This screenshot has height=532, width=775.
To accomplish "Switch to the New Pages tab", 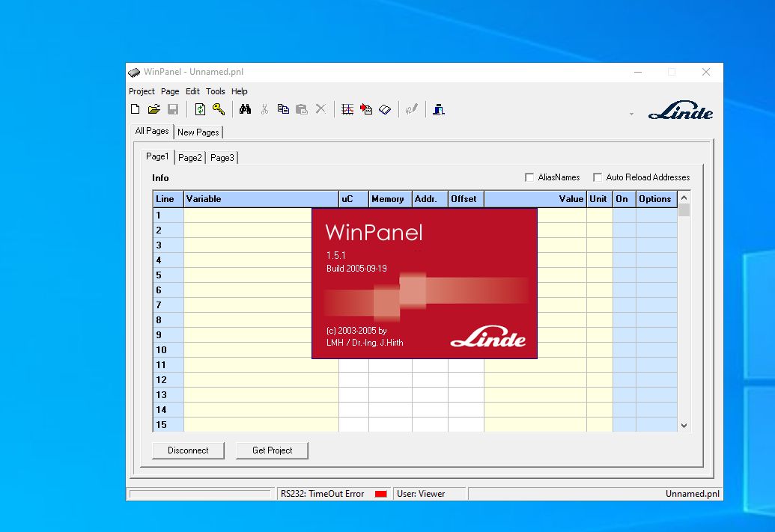I will coord(198,132).
